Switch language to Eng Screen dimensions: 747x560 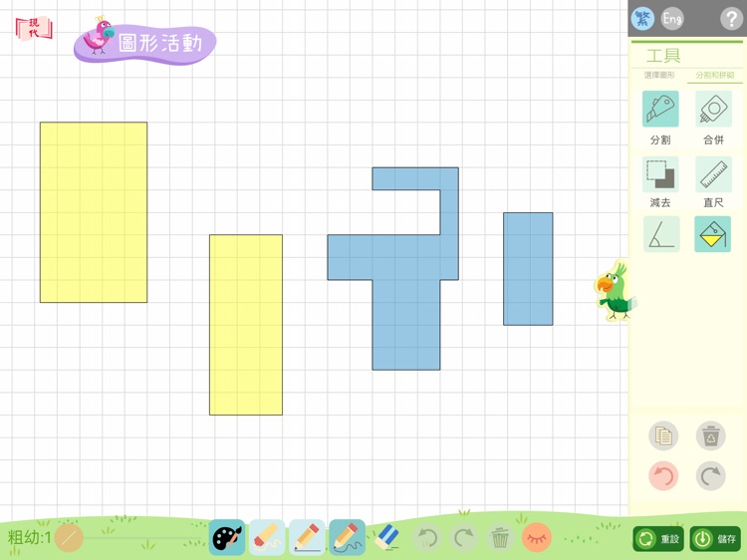(x=672, y=19)
